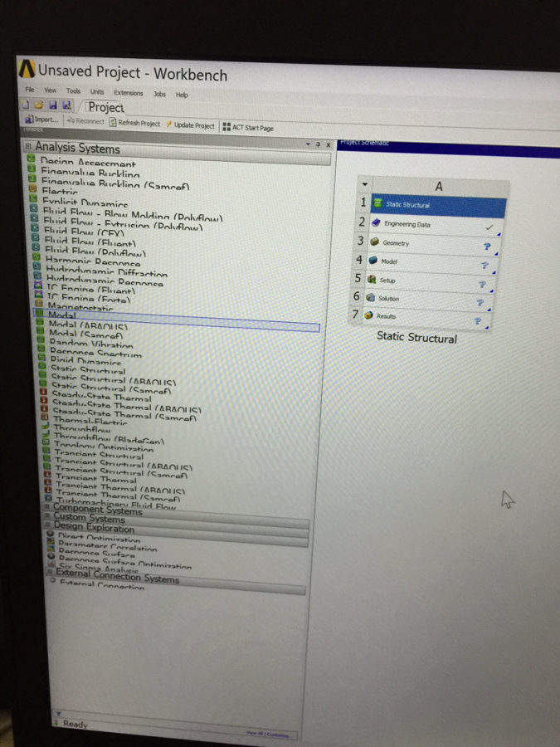Viewport: 560px width, 747px height.
Task: Click the Results cell question-mark status icon
Action: pyautogui.click(x=478, y=321)
